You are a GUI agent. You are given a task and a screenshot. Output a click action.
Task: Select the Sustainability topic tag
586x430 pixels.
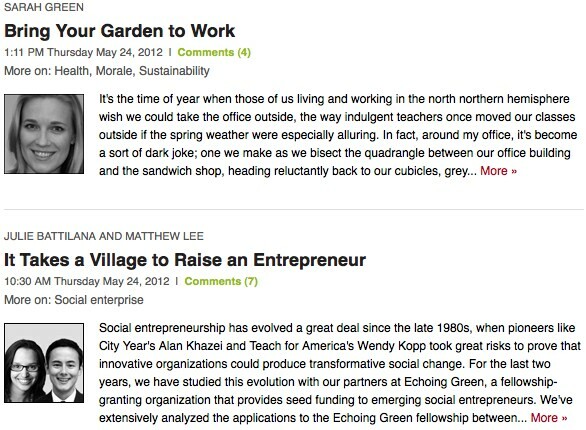(174, 71)
